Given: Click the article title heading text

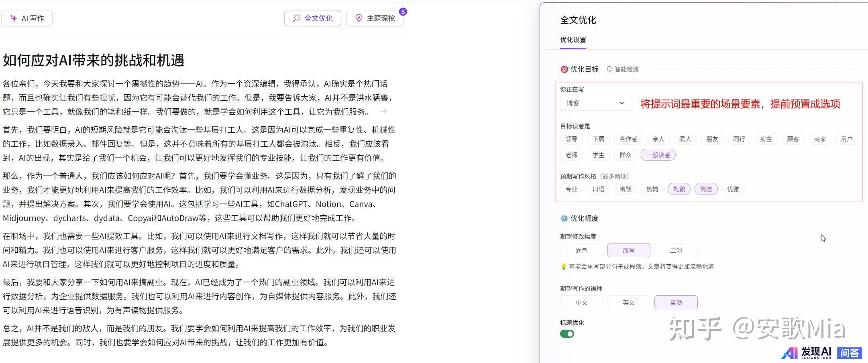Looking at the screenshot, I should pos(93,61).
